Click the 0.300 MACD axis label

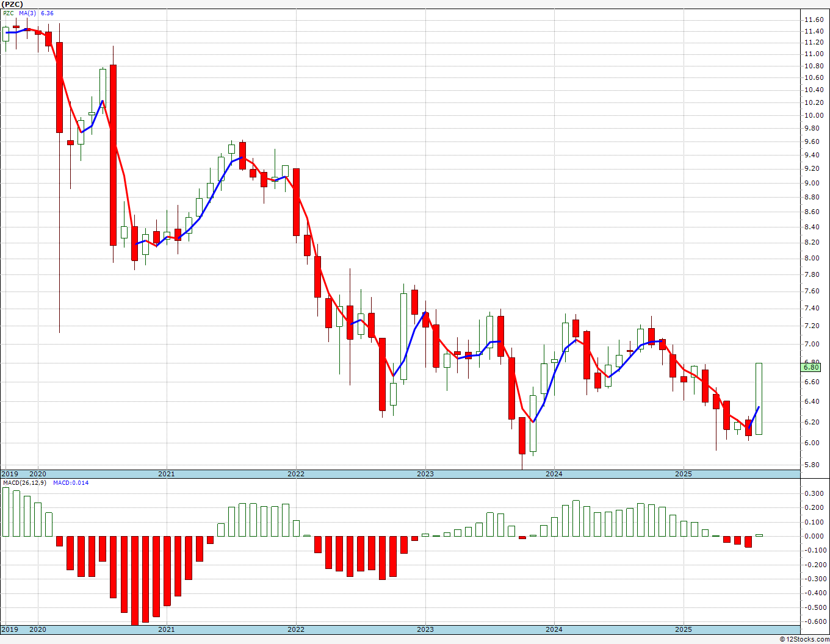point(814,493)
